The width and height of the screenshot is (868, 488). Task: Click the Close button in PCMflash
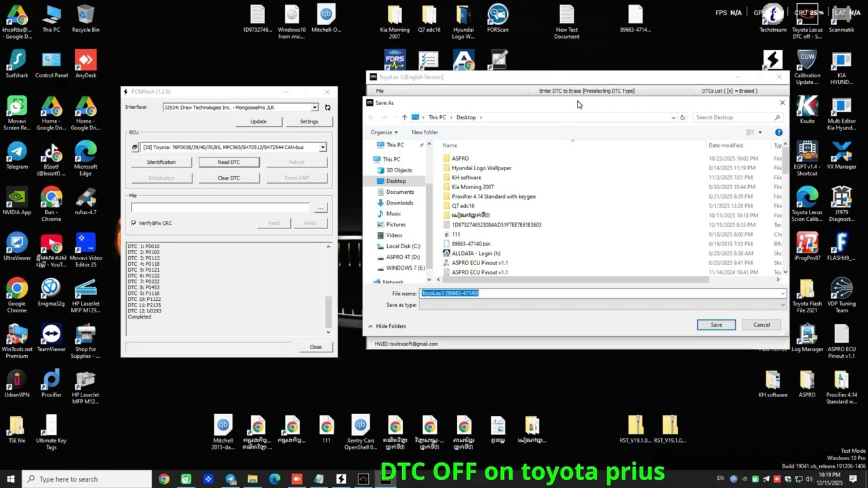click(315, 347)
